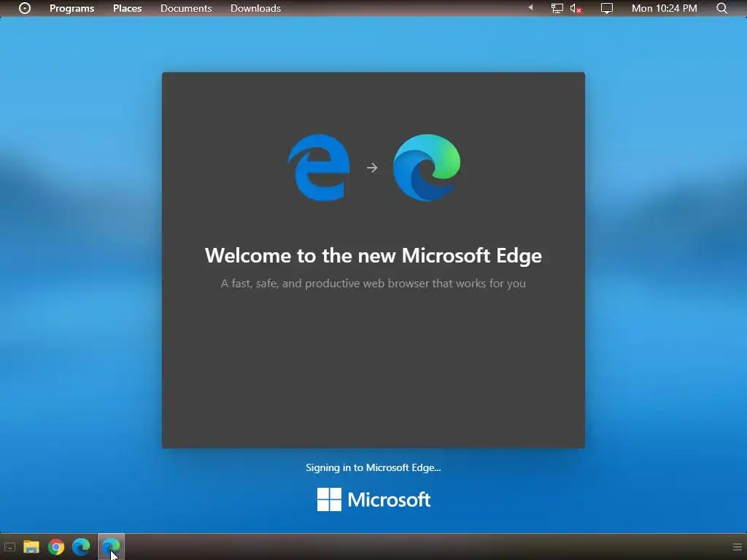Launch Google Chrome from the taskbar
747x560 pixels.
[56, 547]
